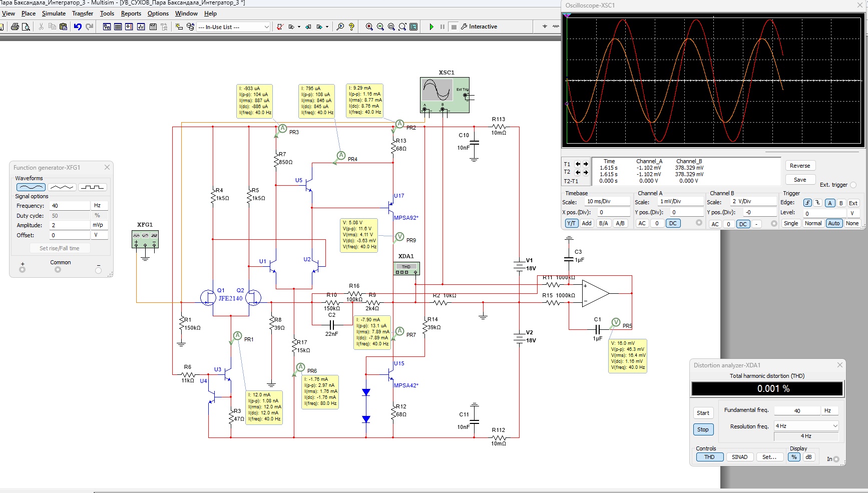The width and height of the screenshot is (868, 493).
Task: Open the frequency unit Hz selector in function generator
Action: [99, 206]
